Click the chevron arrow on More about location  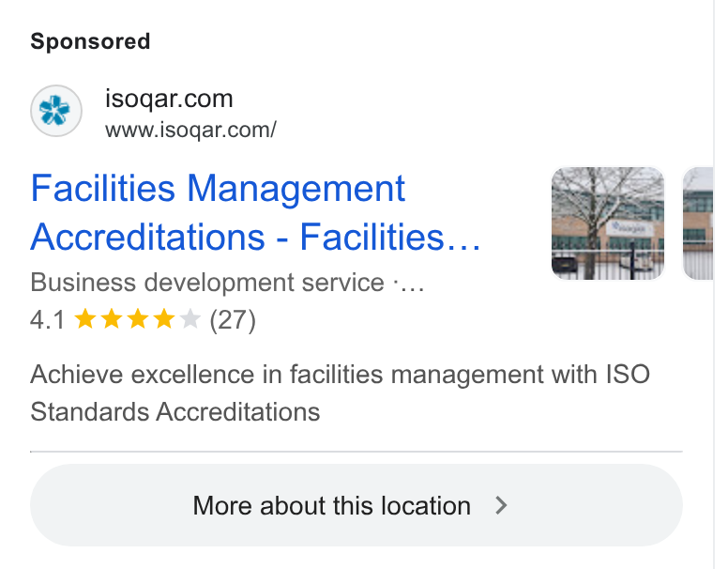click(501, 505)
